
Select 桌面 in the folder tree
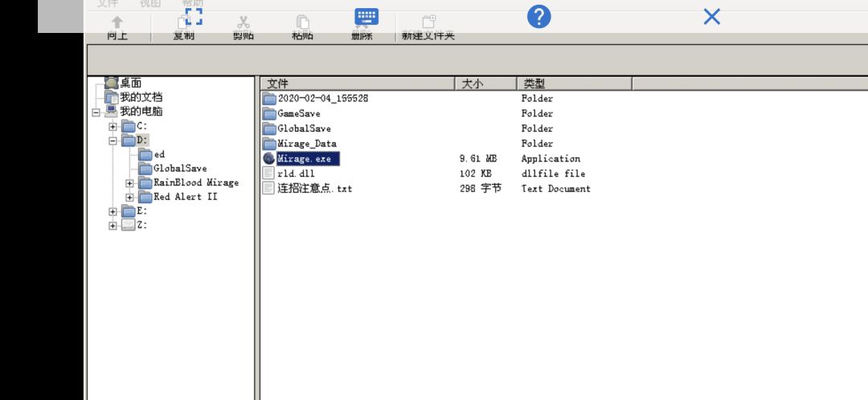point(131,83)
